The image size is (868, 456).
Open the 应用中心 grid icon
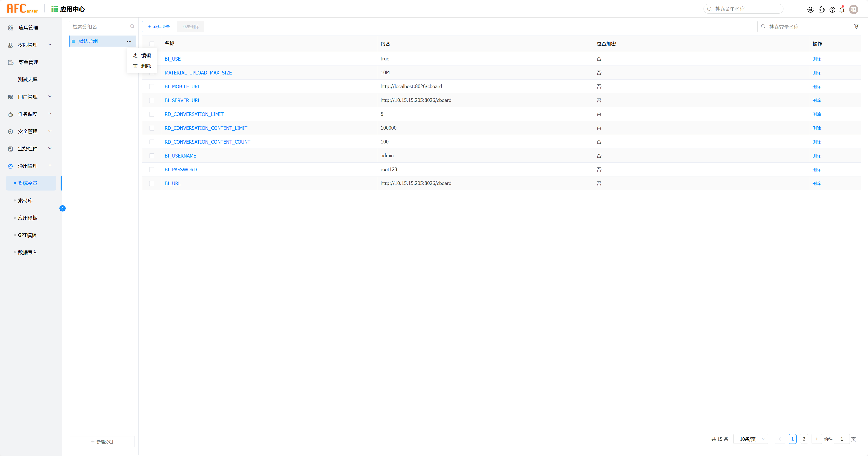tap(54, 9)
